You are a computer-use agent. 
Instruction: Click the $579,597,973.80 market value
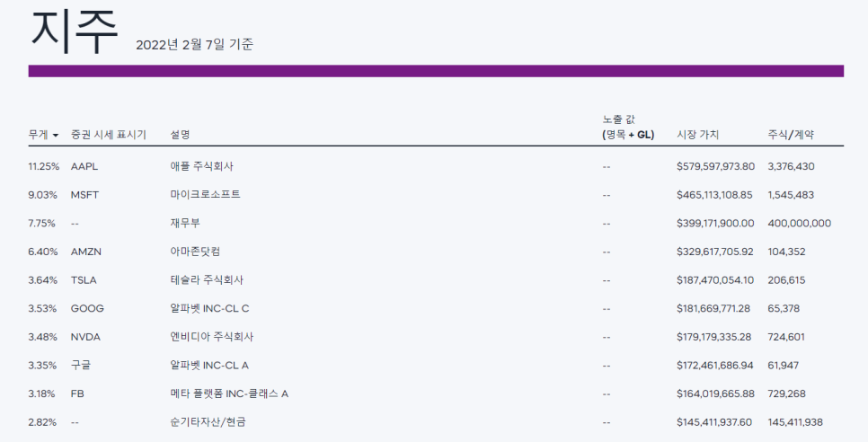(x=715, y=166)
